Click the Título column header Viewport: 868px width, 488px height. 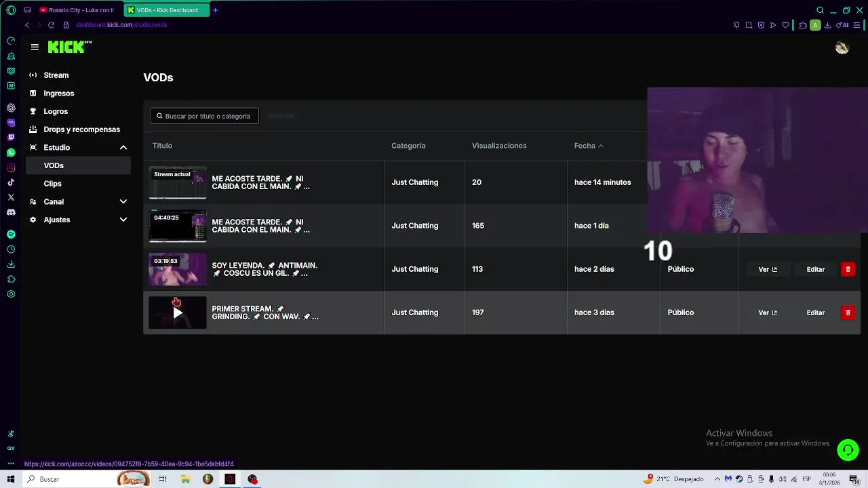(x=162, y=146)
